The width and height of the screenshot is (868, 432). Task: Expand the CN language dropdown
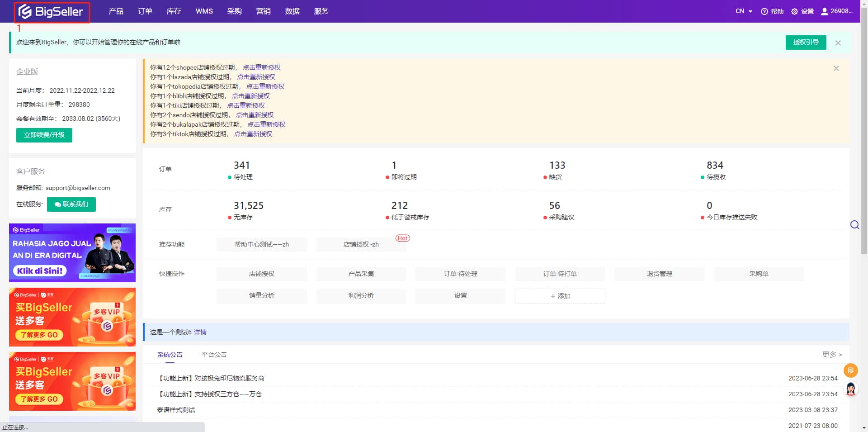[744, 11]
